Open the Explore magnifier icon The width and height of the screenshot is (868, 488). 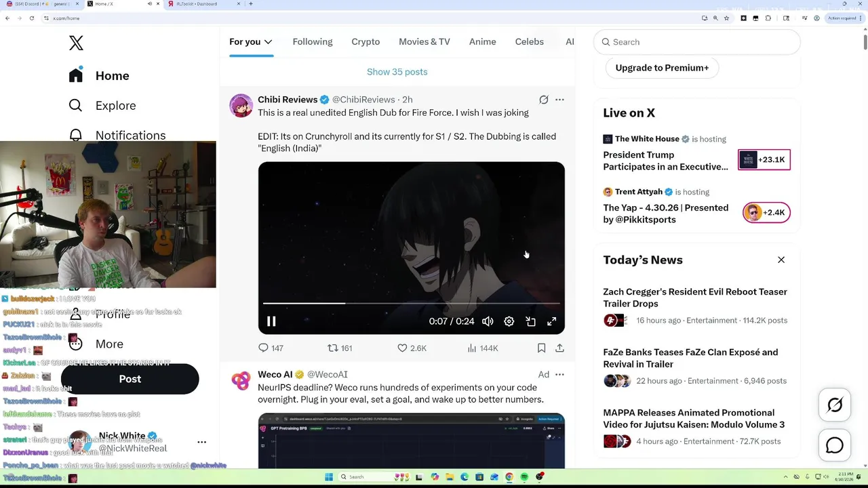coord(76,105)
